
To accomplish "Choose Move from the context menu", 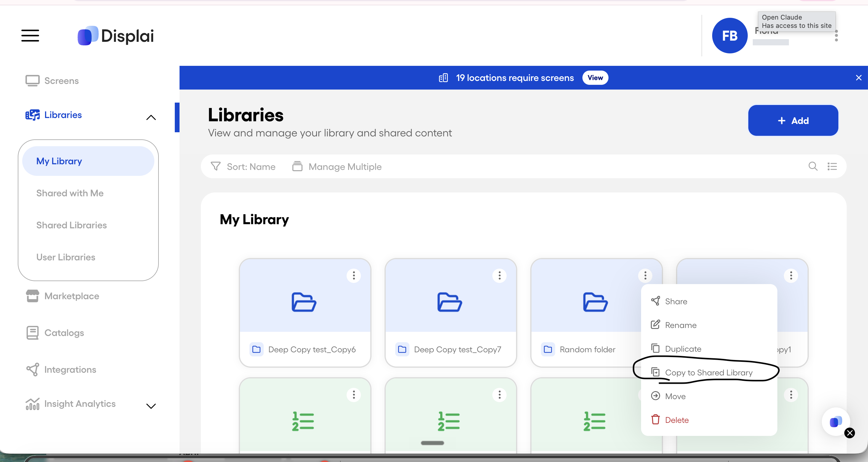I will click(x=709, y=396).
